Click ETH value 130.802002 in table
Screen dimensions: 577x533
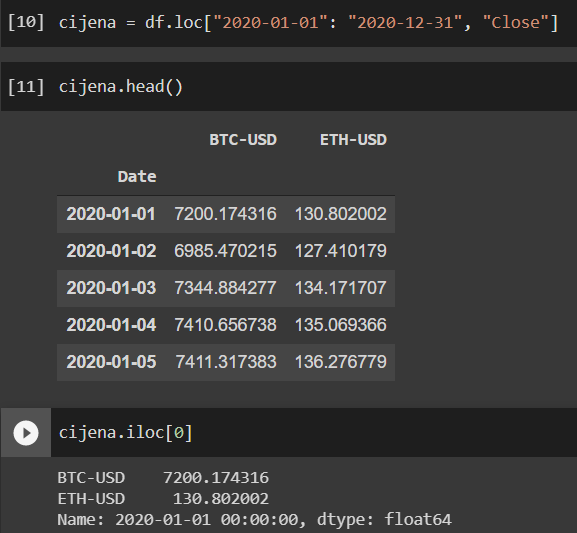click(x=341, y=214)
